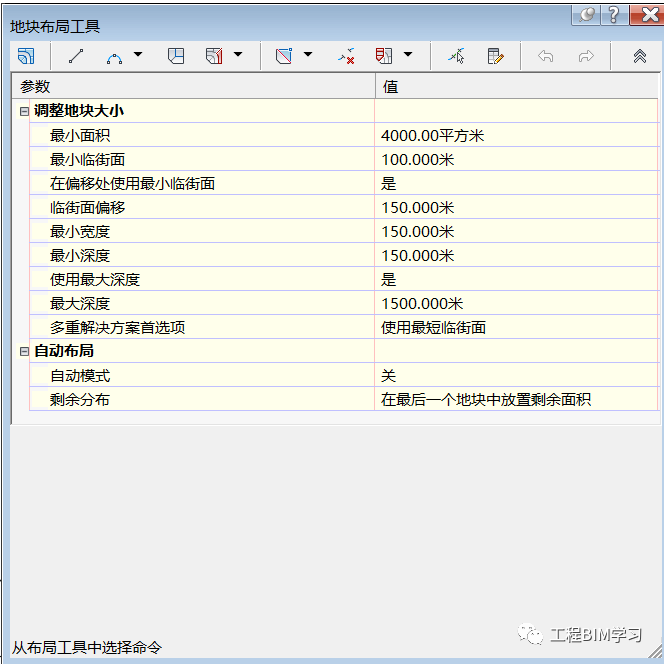Click the Create Parcel from Objects icon
Image resolution: width=664 pixels, height=664 pixels.
click(x=26, y=56)
